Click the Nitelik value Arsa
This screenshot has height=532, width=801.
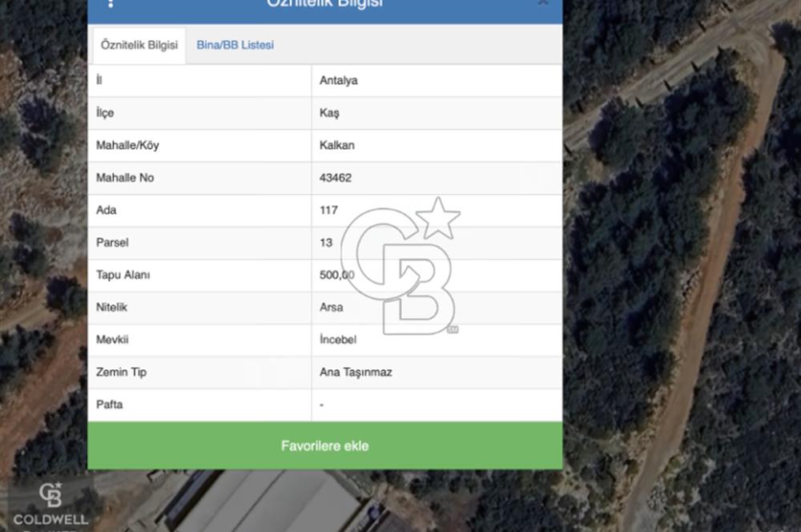coord(331,308)
